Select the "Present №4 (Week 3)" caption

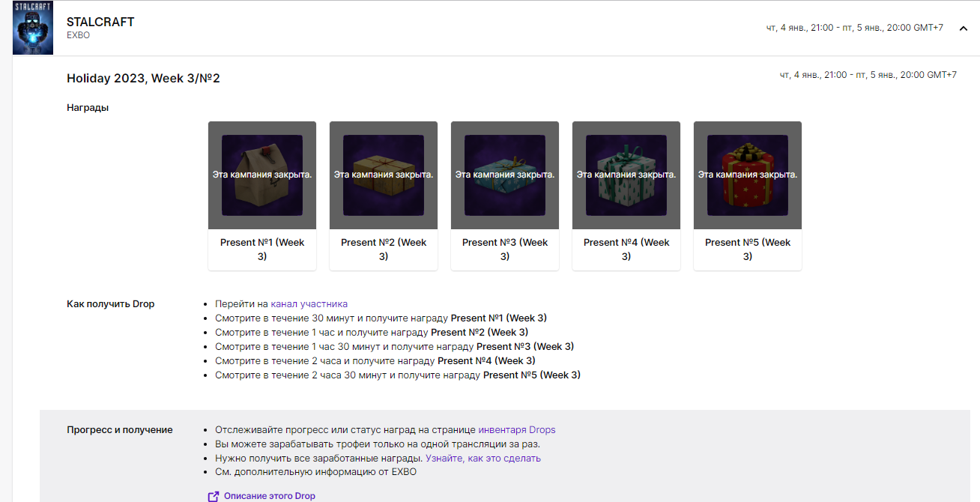tap(626, 250)
